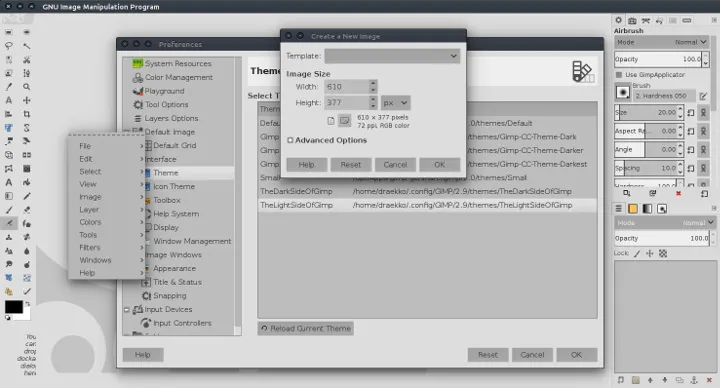Click Reload Current Theme button
The image size is (720, 388).
click(306, 328)
